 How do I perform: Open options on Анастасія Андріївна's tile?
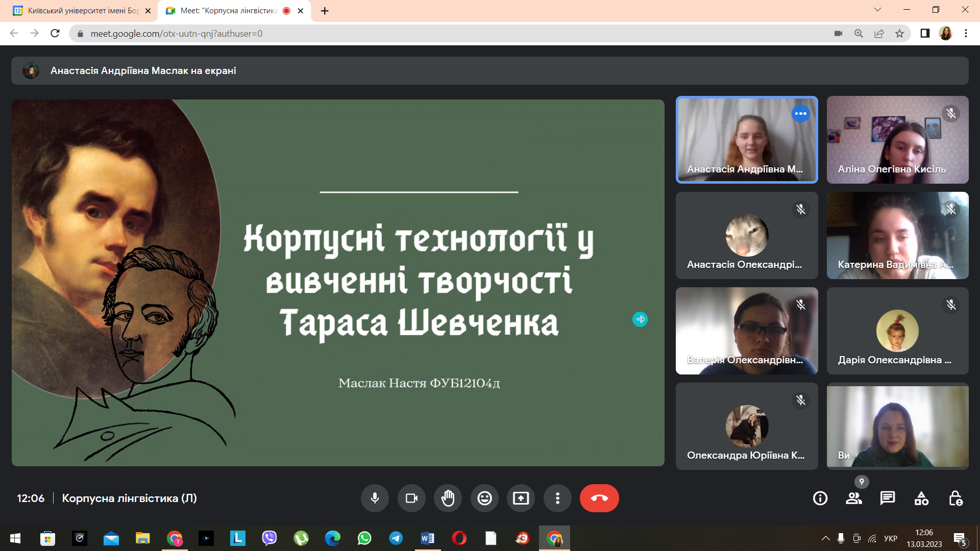[x=800, y=114]
